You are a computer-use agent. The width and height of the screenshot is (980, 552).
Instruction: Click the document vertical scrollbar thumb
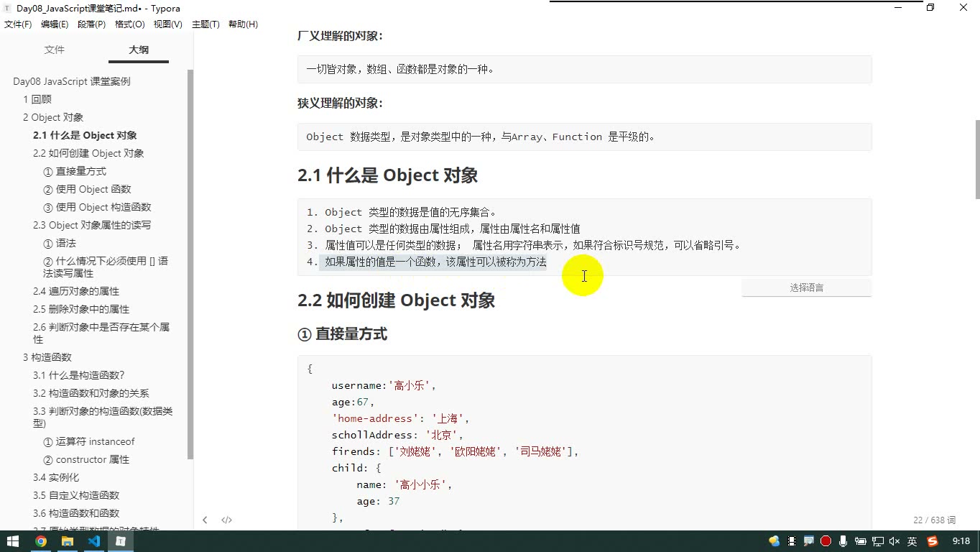(x=976, y=160)
